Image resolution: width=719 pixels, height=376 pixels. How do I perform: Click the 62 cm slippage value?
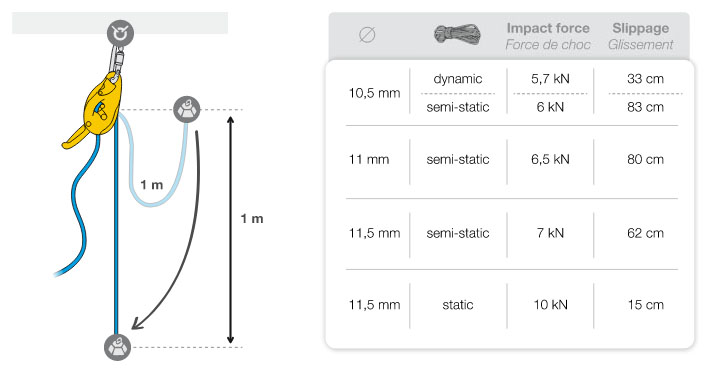tap(645, 233)
